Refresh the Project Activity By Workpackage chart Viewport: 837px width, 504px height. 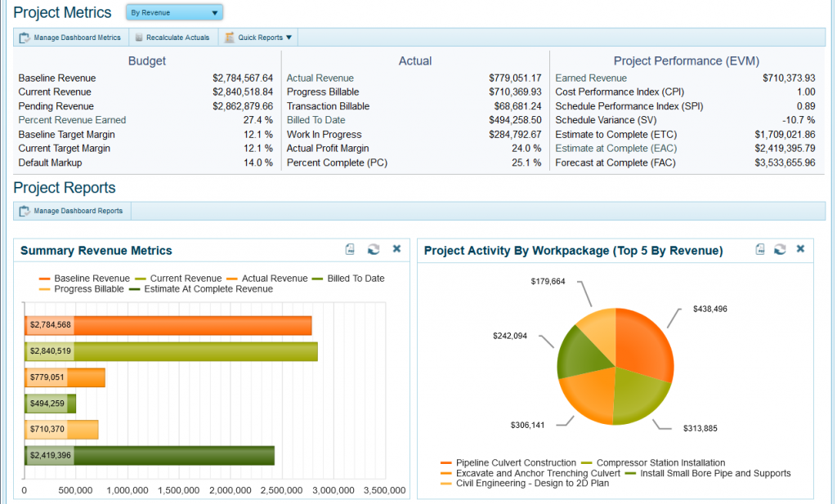[778, 250]
